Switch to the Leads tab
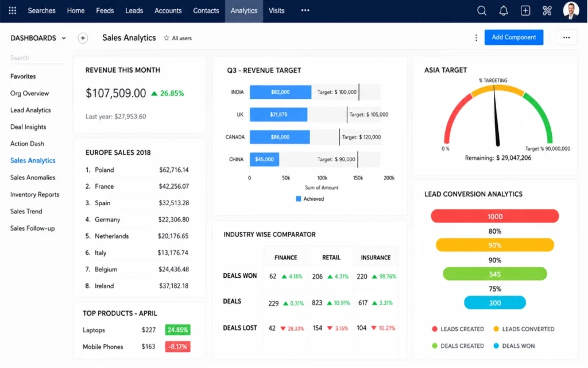588x368 pixels. click(134, 10)
